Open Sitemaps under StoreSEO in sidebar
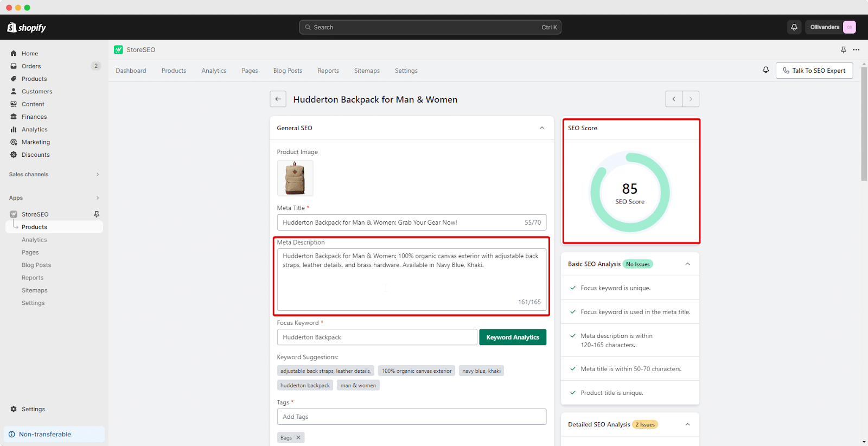Screen dimensions: 868x446 [x=35, y=291]
